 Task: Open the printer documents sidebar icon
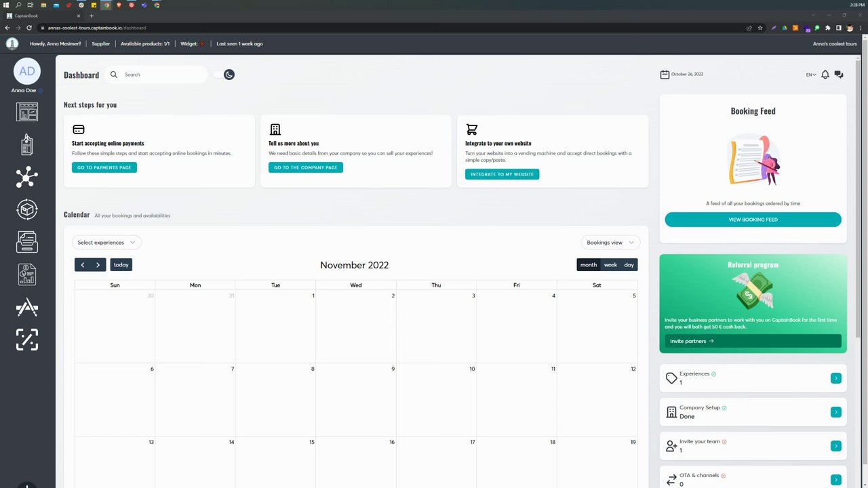click(x=27, y=242)
